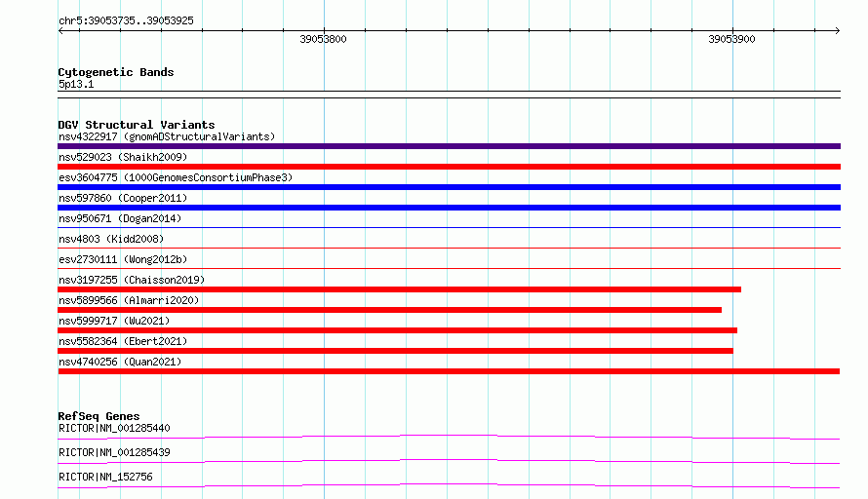Screen dimensions: 868x499
Task: Select the blue esv3604775 variant bar
Action: pyautogui.click(x=449, y=187)
